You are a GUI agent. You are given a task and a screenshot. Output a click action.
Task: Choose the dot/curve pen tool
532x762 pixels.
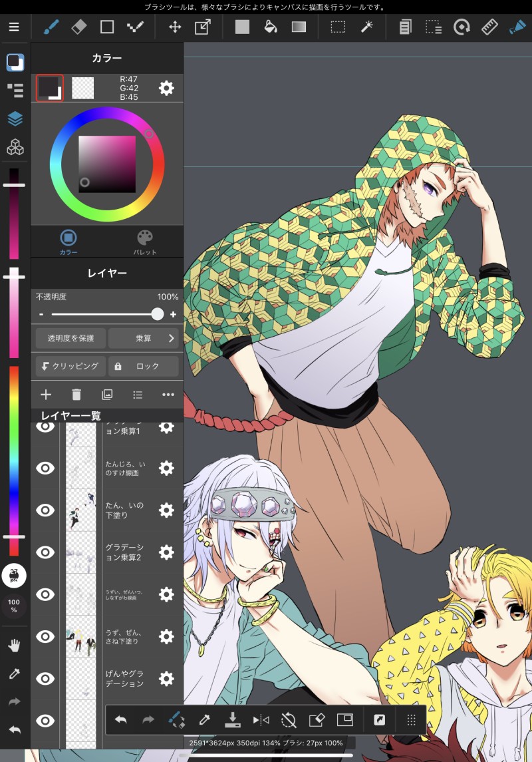pos(135,27)
